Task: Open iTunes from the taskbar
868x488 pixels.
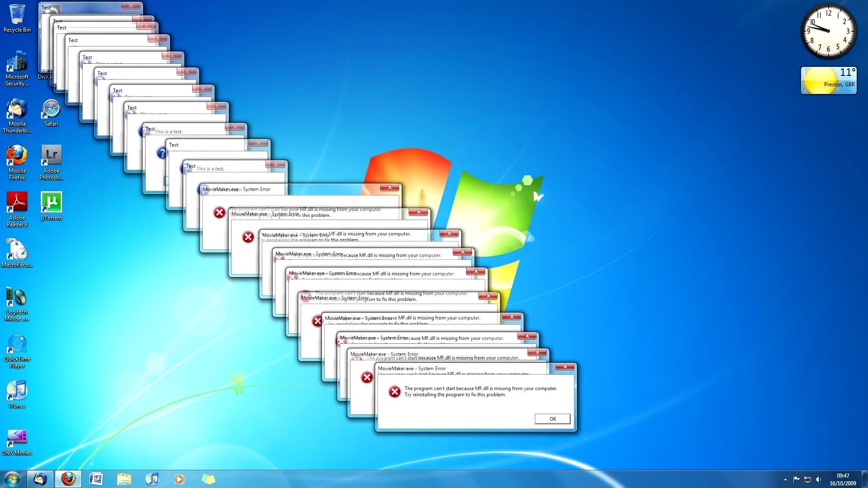Action: pyautogui.click(x=152, y=479)
